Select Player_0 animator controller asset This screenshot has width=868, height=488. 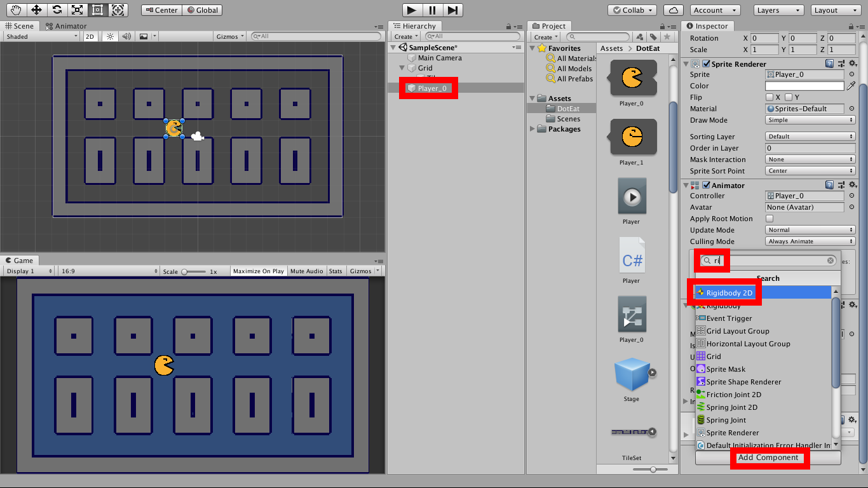(632, 314)
